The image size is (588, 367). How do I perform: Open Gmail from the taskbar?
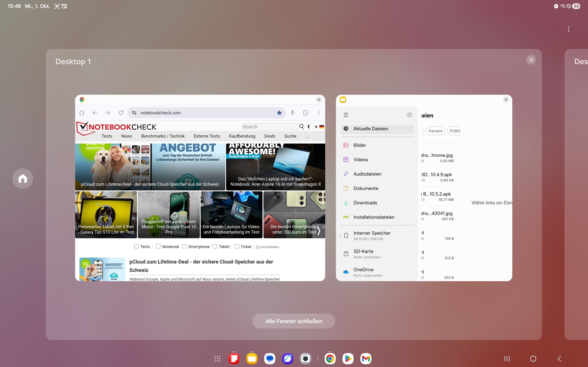tap(366, 359)
